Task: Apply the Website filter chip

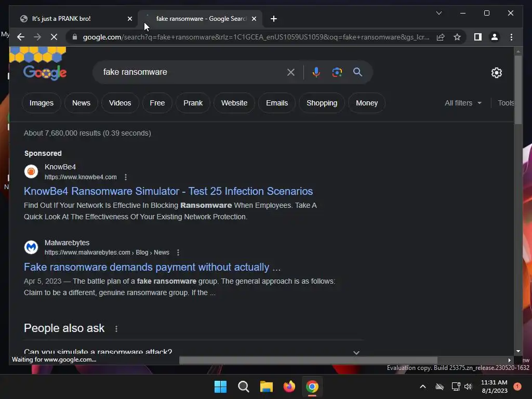Action: (x=234, y=103)
